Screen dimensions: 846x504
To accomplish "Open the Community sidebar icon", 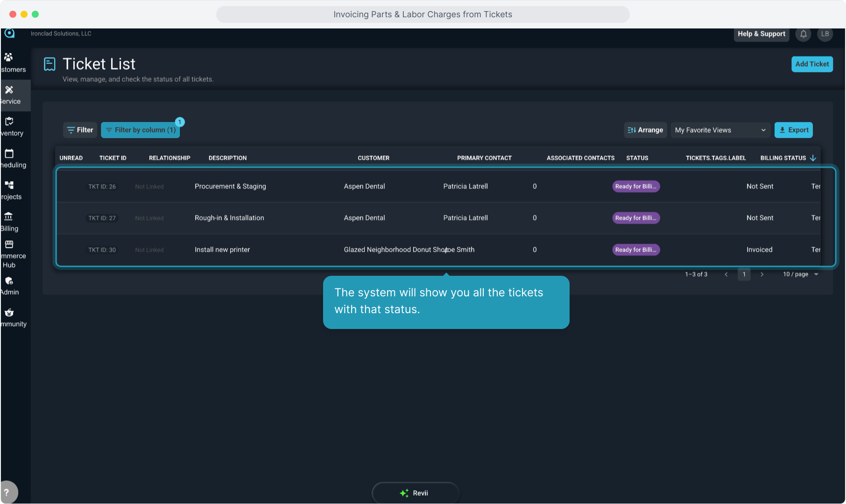I will click(9, 313).
